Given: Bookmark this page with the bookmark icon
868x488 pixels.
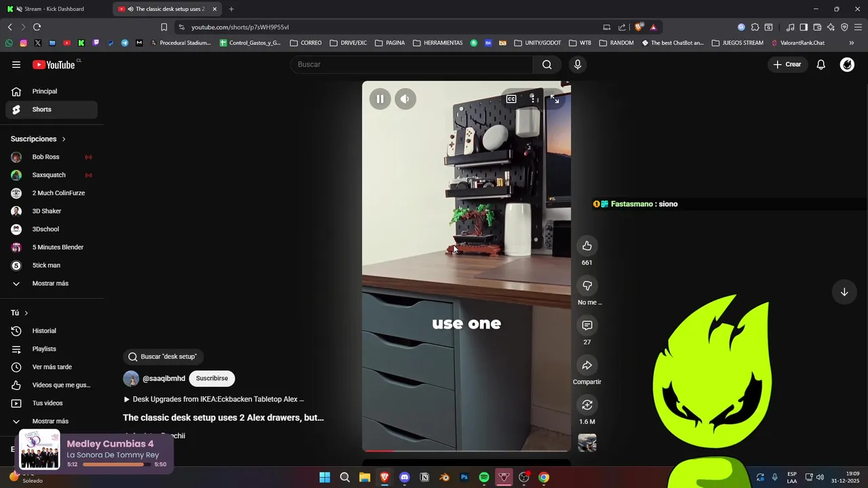Looking at the screenshot, I should [163, 27].
